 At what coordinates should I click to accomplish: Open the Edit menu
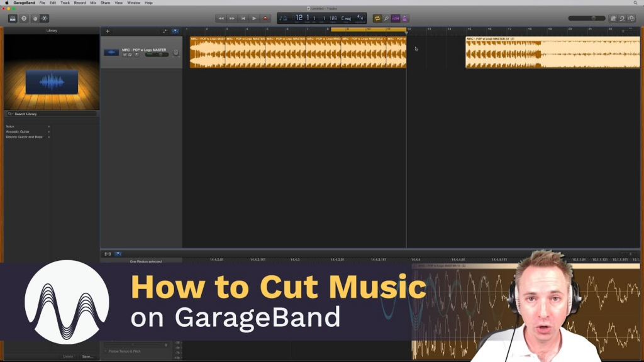53,3
